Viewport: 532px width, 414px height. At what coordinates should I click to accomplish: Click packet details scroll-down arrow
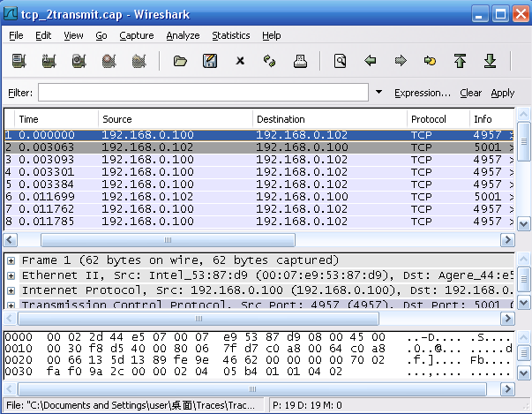click(523, 303)
